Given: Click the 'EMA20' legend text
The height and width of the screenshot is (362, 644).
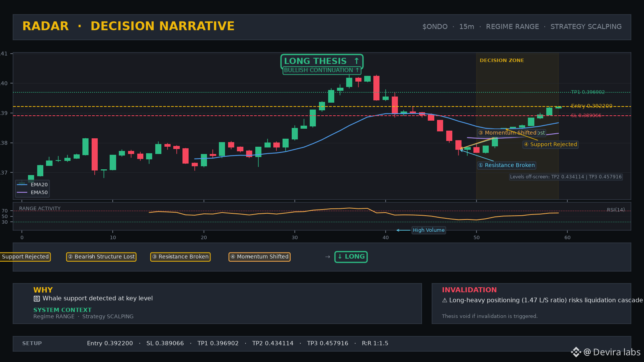Looking at the screenshot, I should tap(39, 185).
